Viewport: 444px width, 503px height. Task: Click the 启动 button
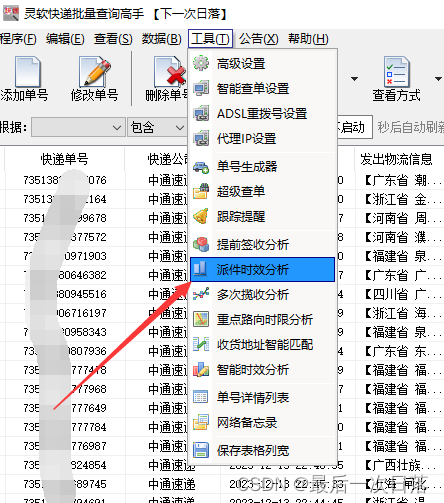pyautogui.click(x=354, y=127)
